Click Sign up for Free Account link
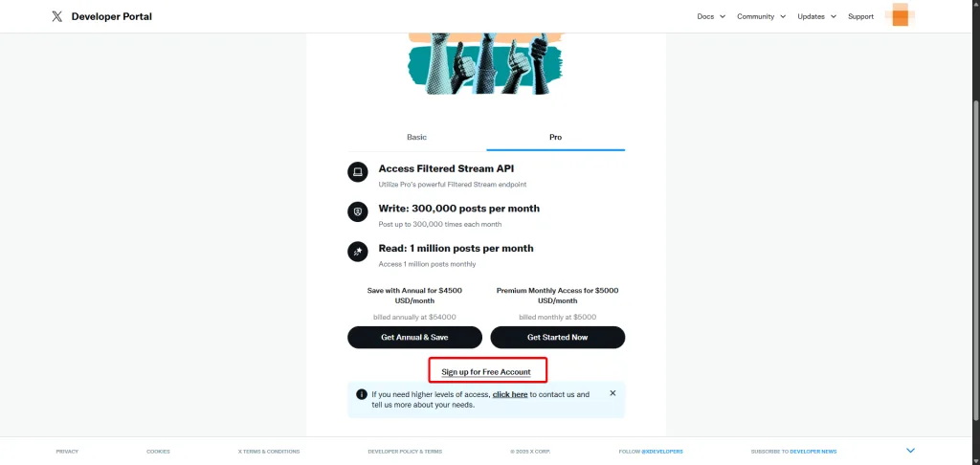980x465 pixels. pyautogui.click(x=486, y=372)
